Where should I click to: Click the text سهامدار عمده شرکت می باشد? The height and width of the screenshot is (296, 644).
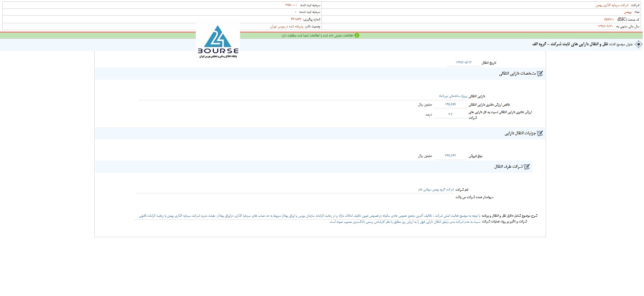coord(474,197)
